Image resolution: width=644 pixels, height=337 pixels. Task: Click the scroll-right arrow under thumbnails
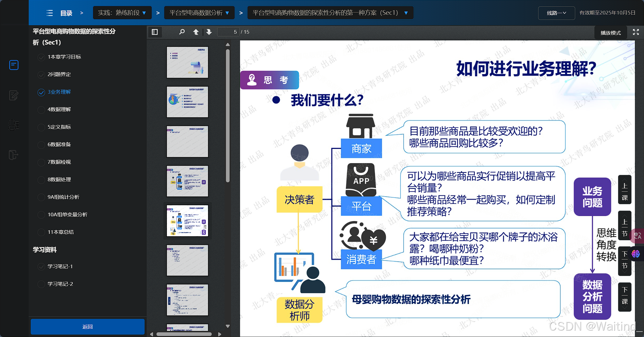(x=220, y=334)
